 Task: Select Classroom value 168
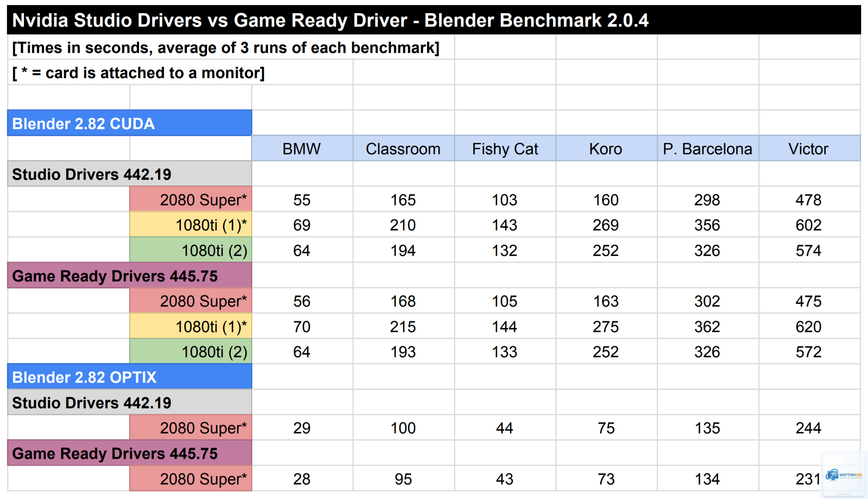[x=403, y=301]
